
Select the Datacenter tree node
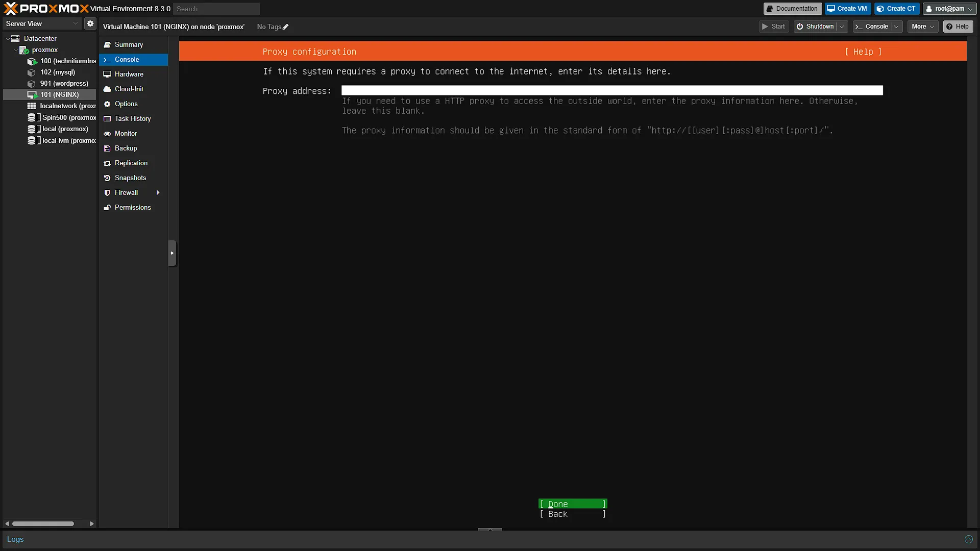[40, 38]
